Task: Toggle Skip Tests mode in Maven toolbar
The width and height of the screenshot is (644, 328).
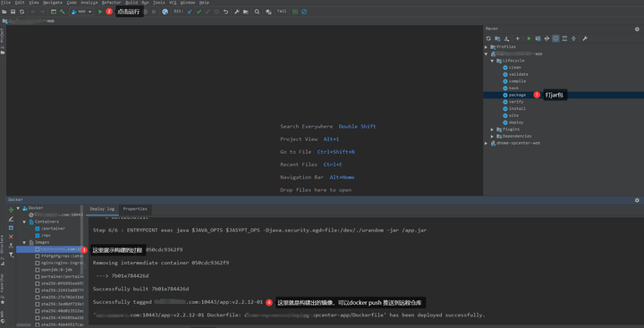Action: coord(555,38)
